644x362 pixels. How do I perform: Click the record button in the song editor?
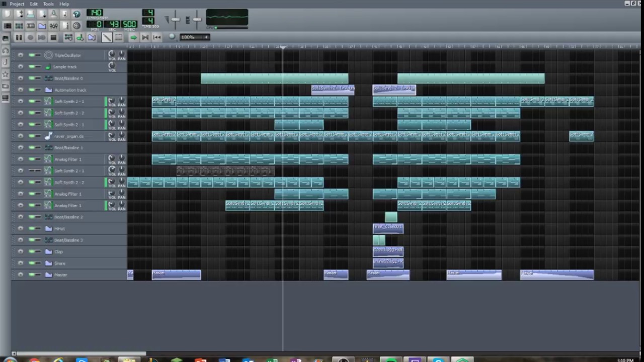point(30,38)
